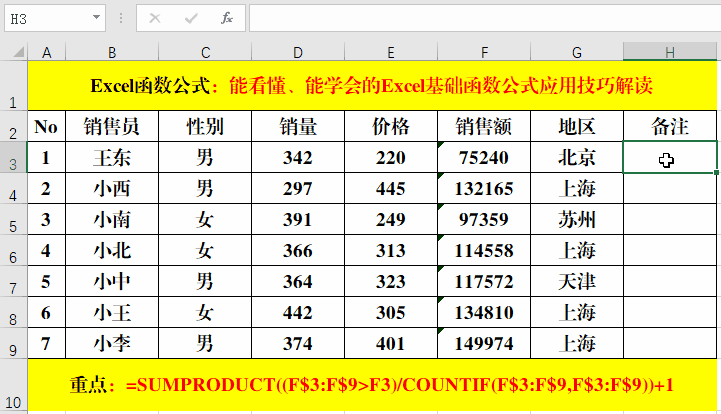Screen dimensions: 721x414
Task: Click the quantity cell '442'
Action: 298,312
